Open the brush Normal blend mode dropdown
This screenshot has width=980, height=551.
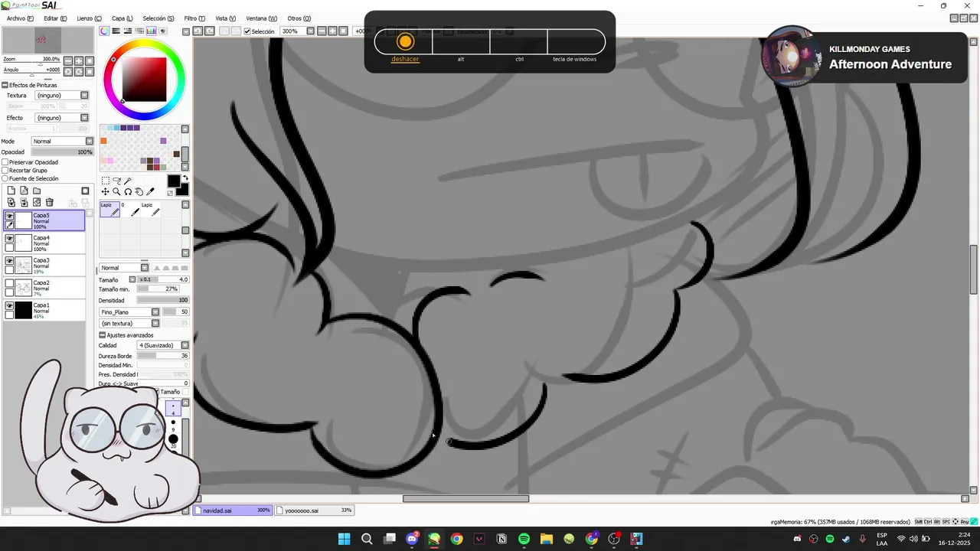click(124, 268)
